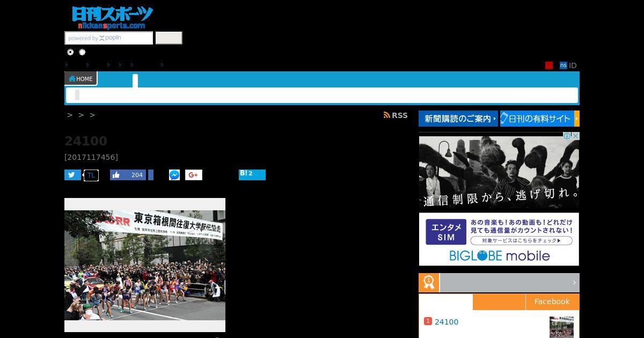Send via Facebook Messenger icon
Viewport: 644px width, 338px height.
pos(174,175)
